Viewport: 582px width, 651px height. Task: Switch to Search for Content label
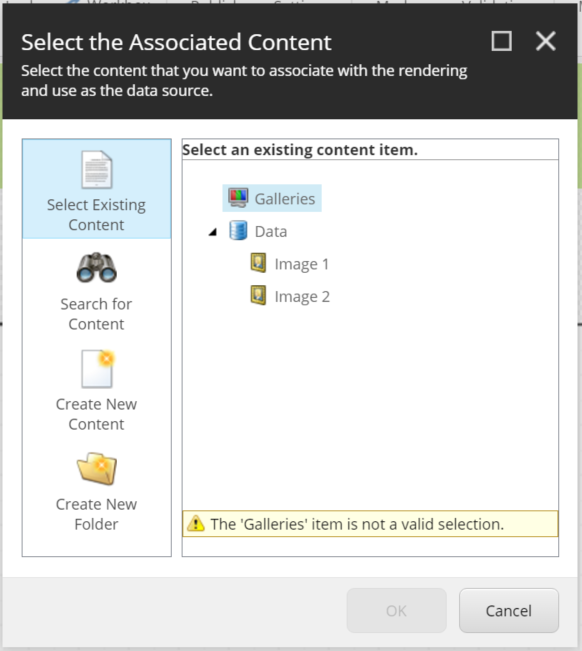tap(96, 314)
